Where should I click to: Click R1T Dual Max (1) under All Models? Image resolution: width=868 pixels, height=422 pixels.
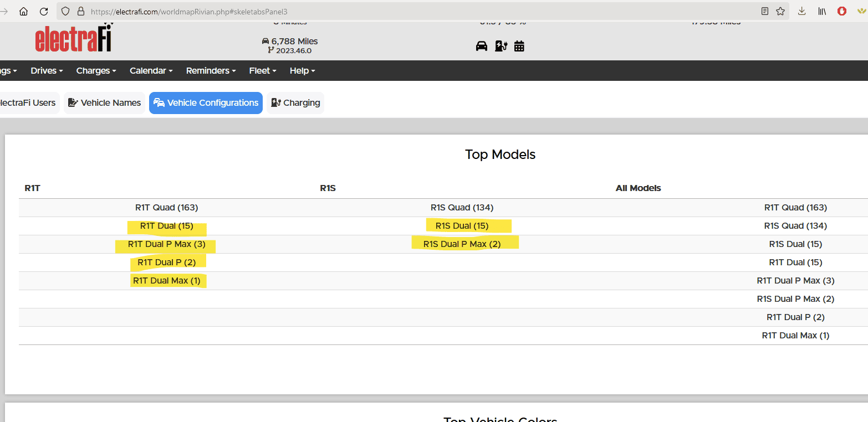pyautogui.click(x=796, y=336)
